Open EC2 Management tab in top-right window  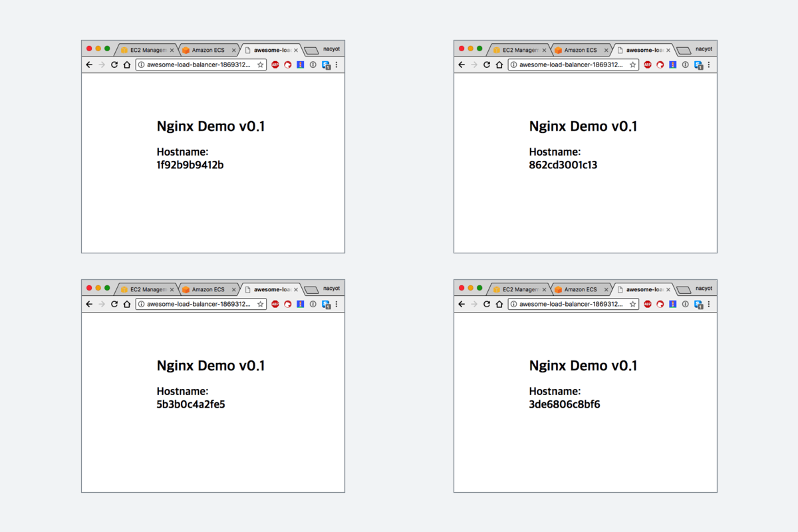point(519,50)
